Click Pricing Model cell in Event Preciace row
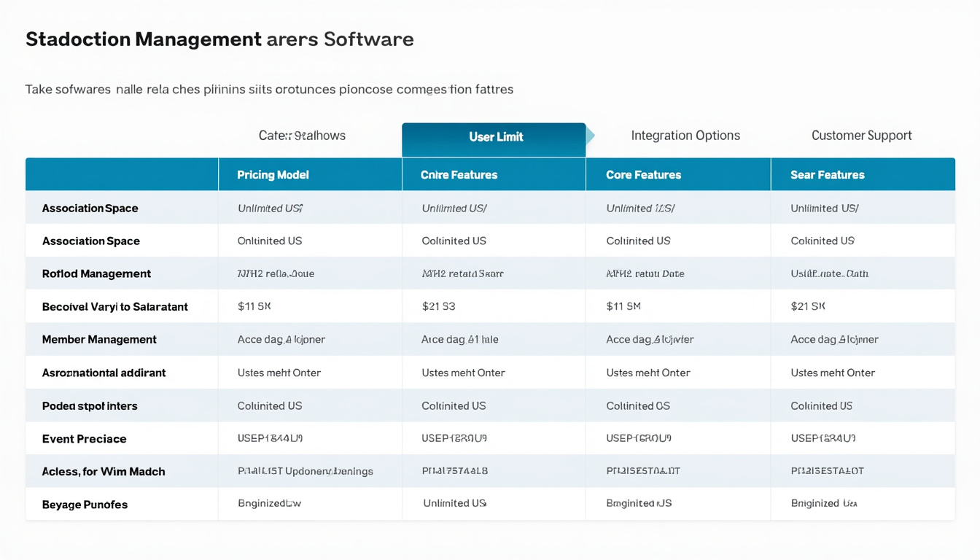The width and height of the screenshot is (980, 560). pos(270,439)
